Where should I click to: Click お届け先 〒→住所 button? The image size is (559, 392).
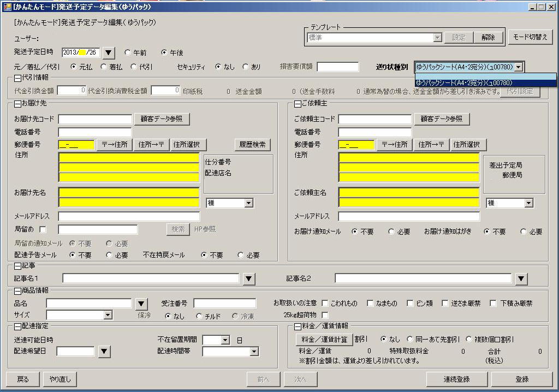pyautogui.click(x=115, y=145)
